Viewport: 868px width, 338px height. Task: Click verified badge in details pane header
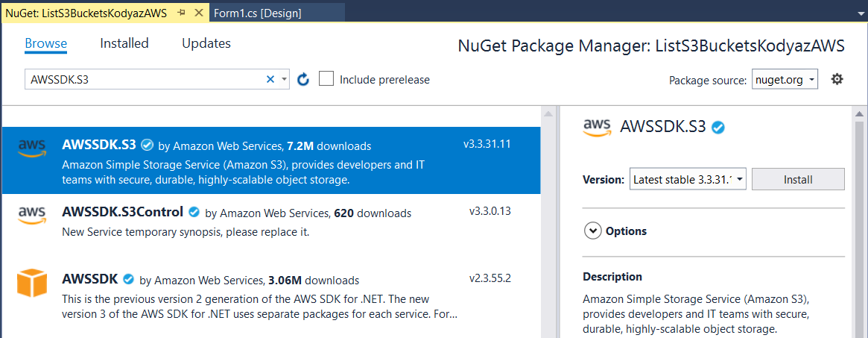(x=718, y=128)
